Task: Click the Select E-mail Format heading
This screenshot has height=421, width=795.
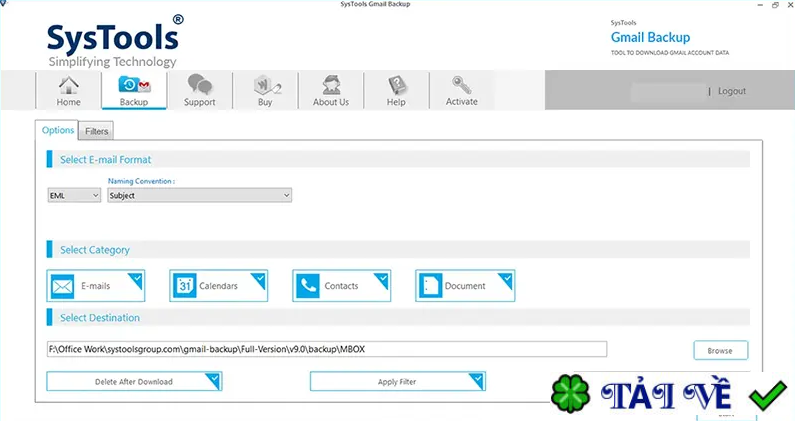Action: click(x=105, y=159)
